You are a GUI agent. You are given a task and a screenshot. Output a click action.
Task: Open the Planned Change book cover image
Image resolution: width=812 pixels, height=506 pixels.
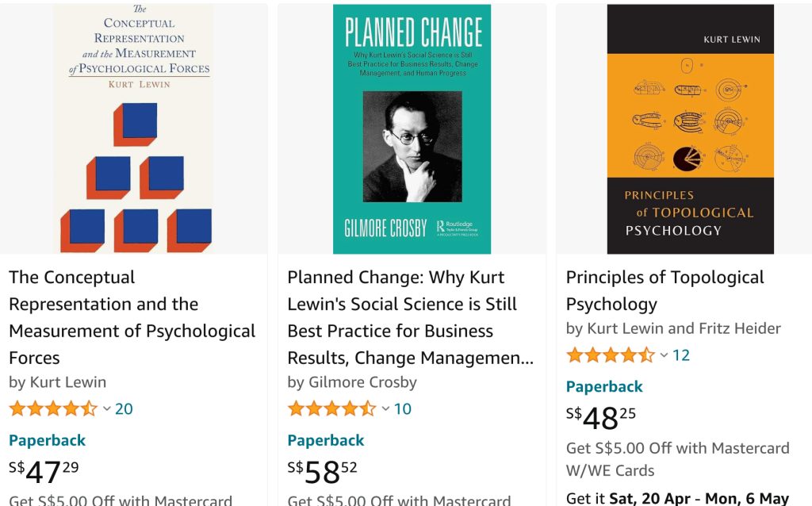(x=412, y=128)
